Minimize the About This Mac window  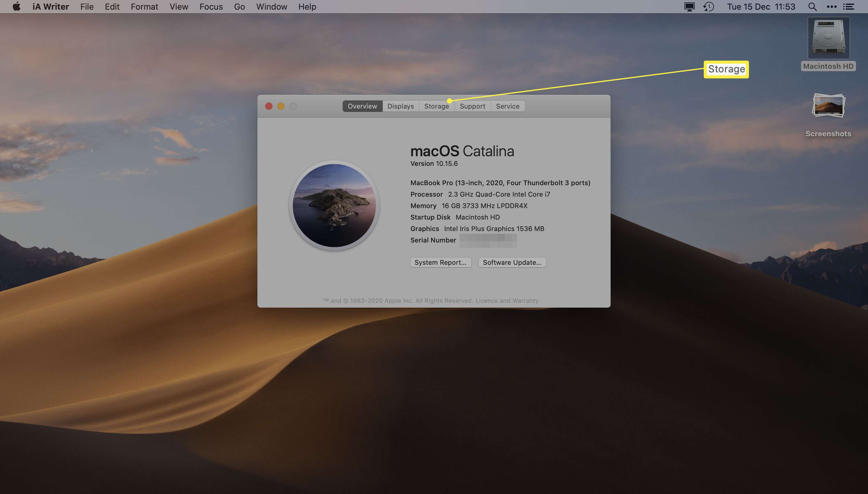(281, 106)
